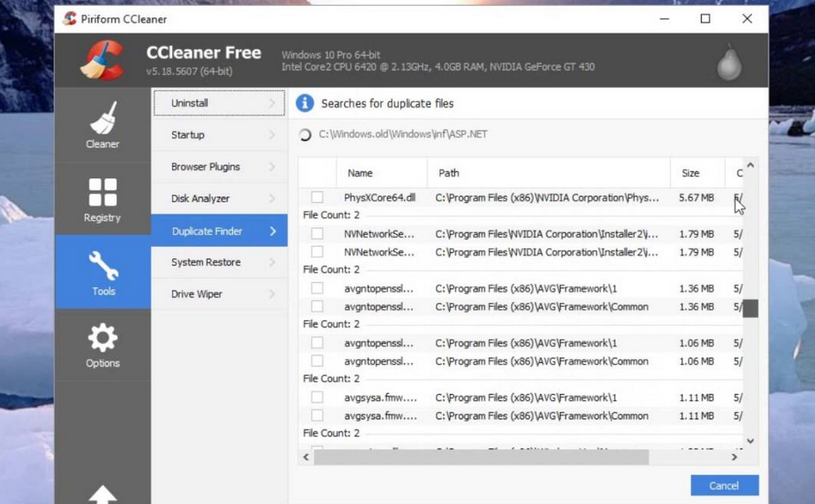This screenshot has width=815, height=504.
Task: Click the avgsysa.fmw Framework\Common path
Action: click(542, 416)
